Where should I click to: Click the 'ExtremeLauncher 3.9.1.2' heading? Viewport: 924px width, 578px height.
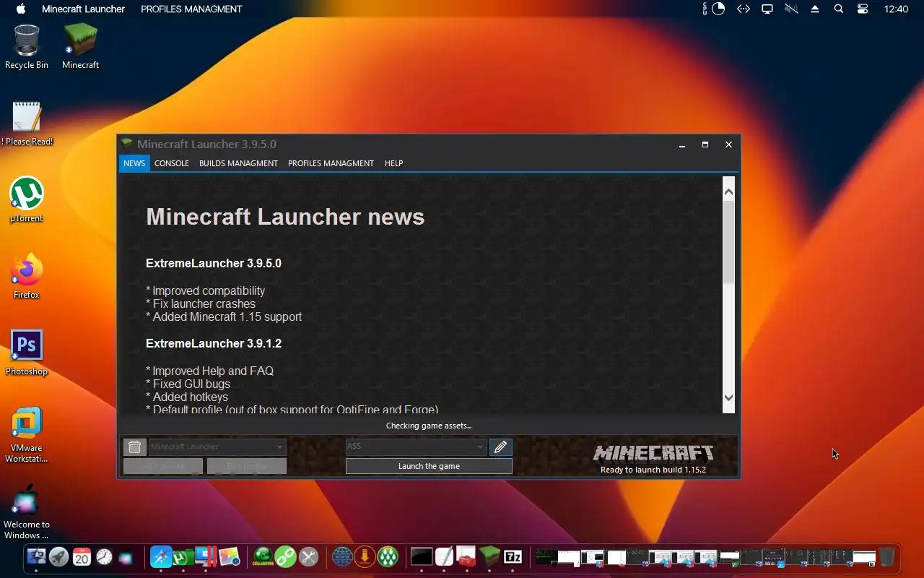point(214,343)
